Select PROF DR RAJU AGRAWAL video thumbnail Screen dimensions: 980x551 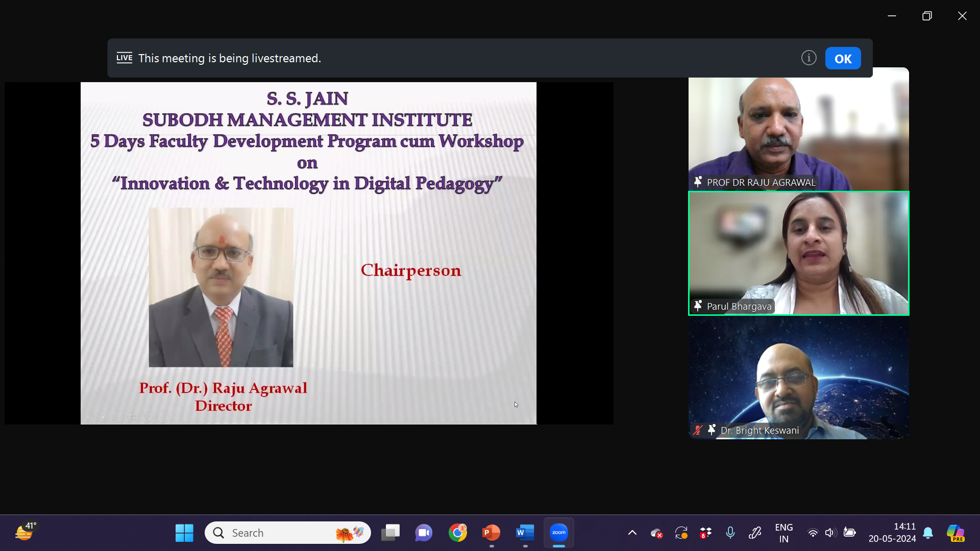tap(798, 130)
